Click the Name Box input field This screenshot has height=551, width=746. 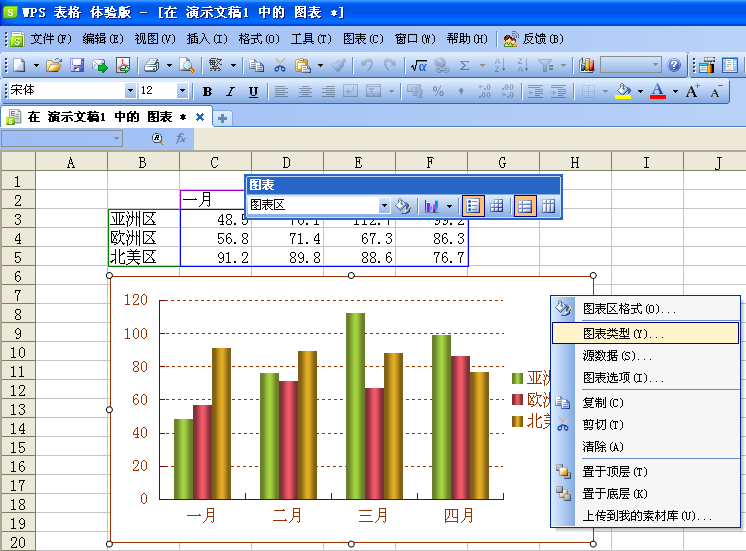coord(62,138)
